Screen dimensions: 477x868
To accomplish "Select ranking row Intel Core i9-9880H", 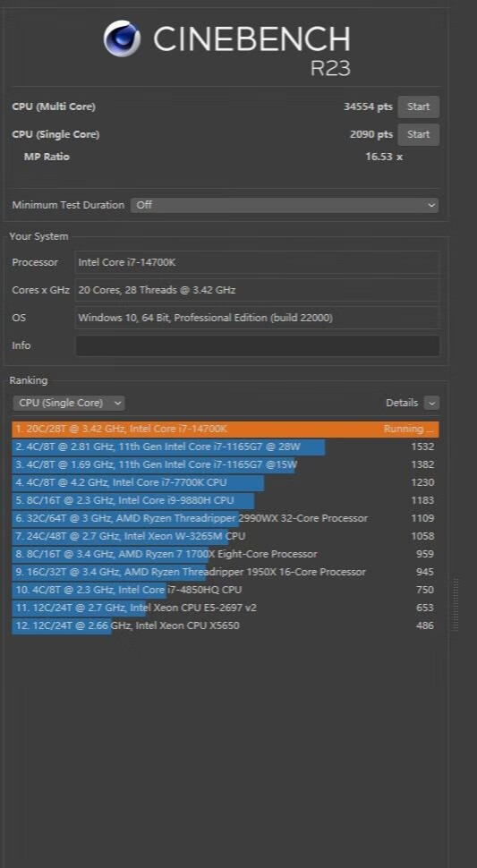I will click(x=226, y=500).
